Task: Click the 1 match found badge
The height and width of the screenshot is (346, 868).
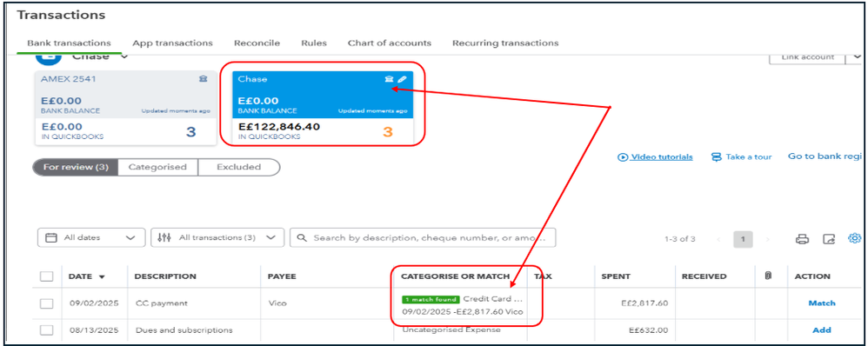Action: [x=431, y=300]
